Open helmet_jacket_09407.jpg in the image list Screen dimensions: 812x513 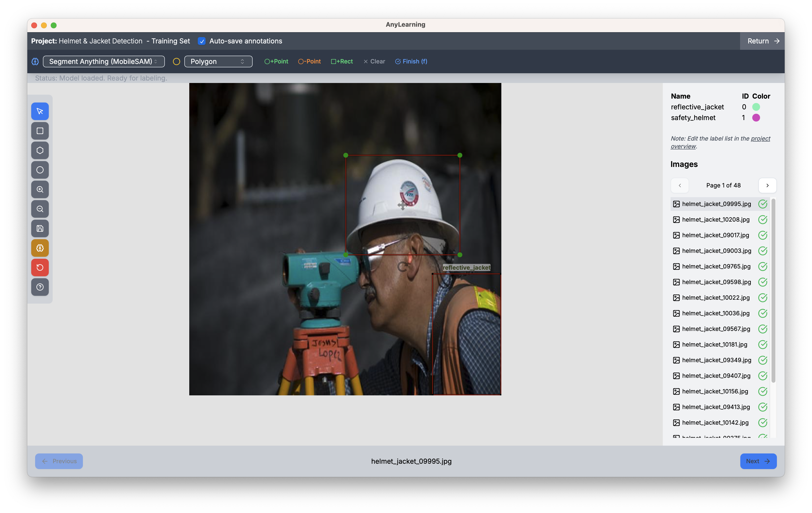[716, 376]
